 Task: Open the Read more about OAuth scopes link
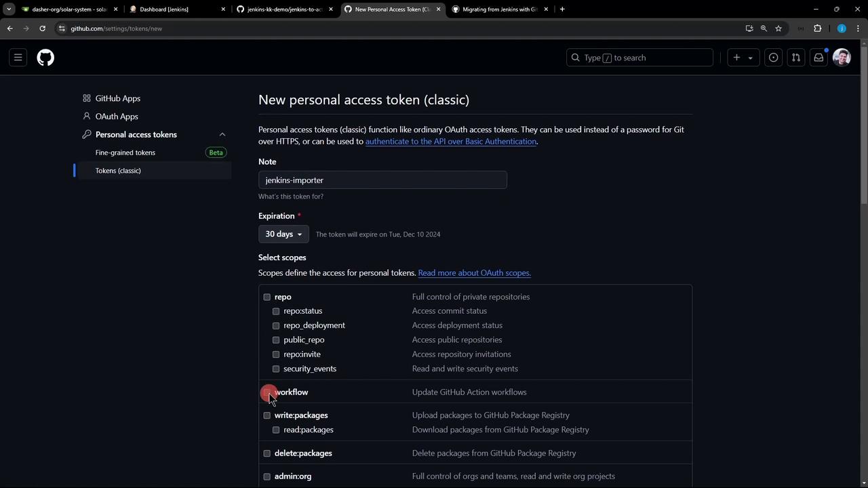coord(474,273)
